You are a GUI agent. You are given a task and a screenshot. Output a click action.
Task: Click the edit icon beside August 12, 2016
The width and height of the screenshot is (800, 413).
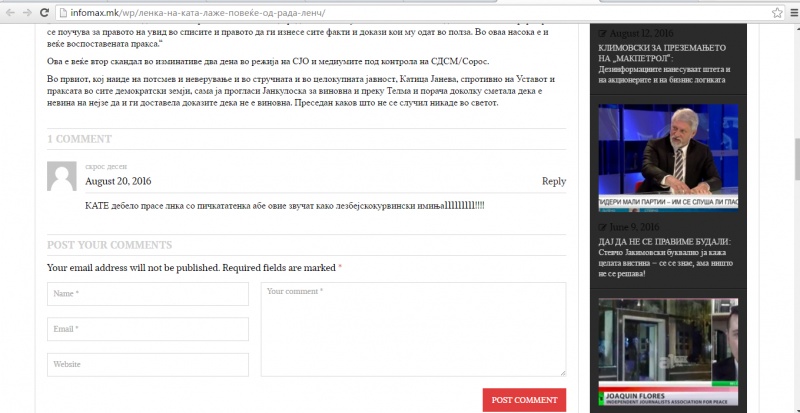tap(602, 33)
